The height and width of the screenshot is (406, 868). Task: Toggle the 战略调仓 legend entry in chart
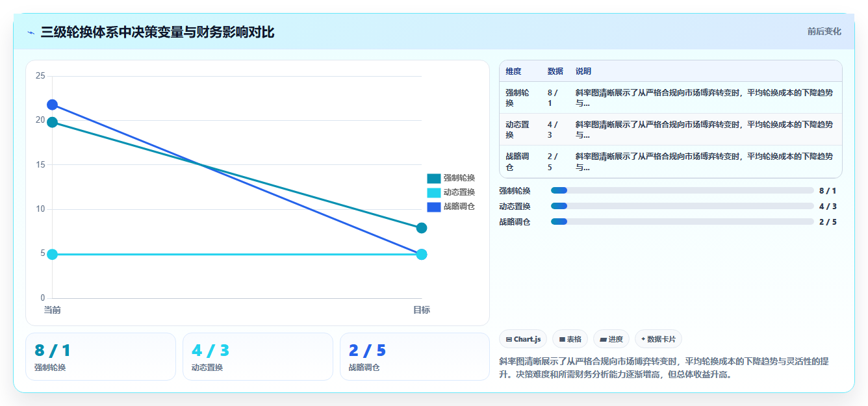451,207
